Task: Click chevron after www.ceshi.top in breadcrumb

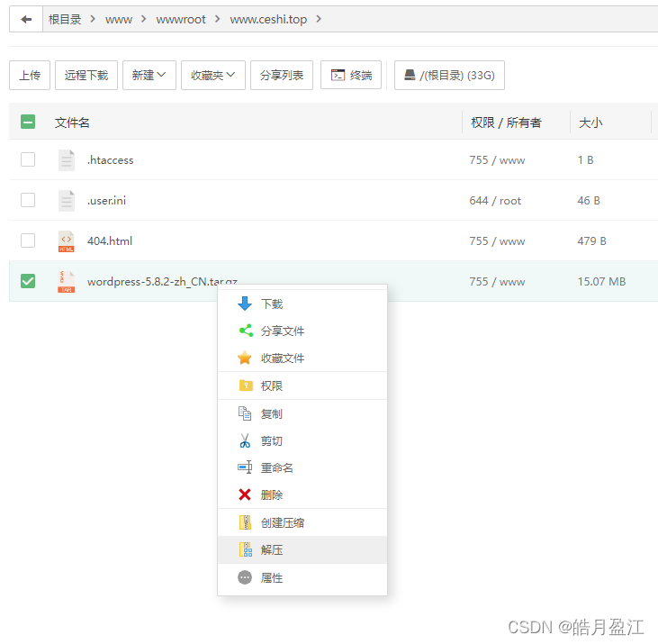Action: click(x=319, y=19)
